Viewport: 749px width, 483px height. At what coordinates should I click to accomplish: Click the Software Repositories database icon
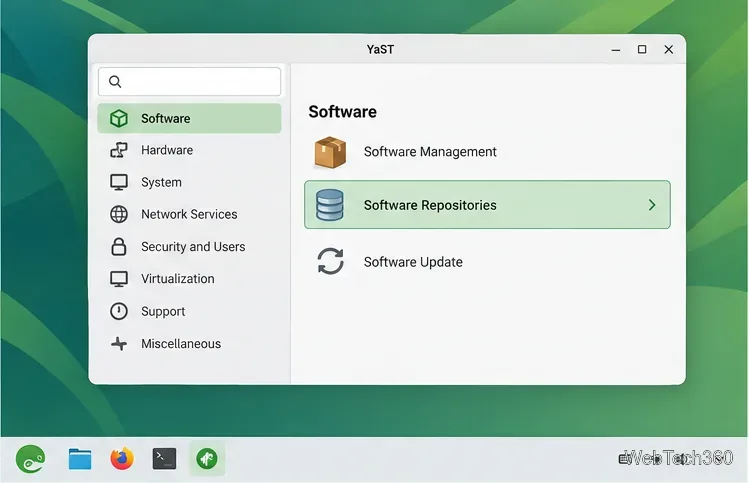pos(330,205)
